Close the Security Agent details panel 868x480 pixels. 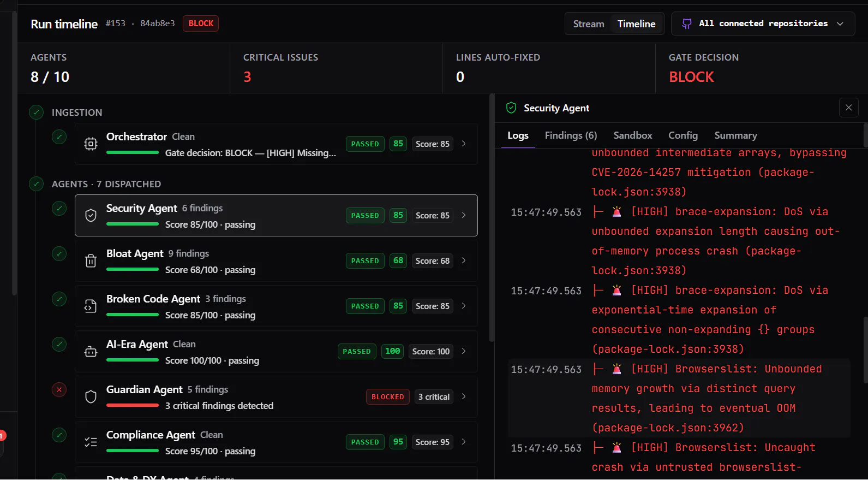point(849,108)
